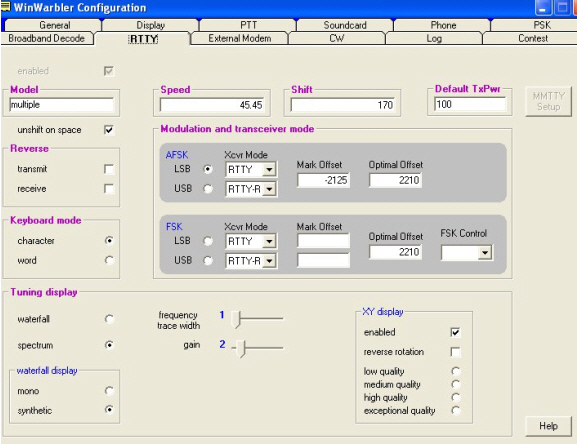
Task: Click the Default TxPwr field
Action: pyautogui.click(x=470, y=104)
